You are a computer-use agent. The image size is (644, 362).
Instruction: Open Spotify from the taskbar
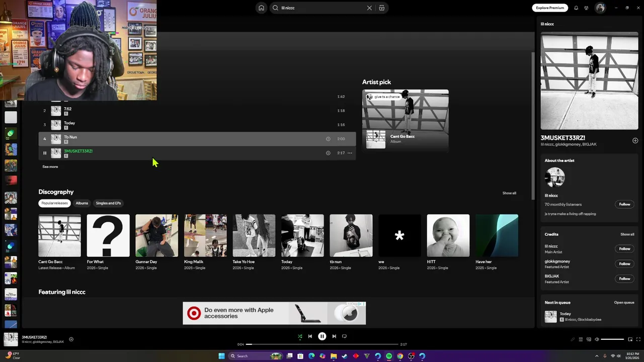389,356
